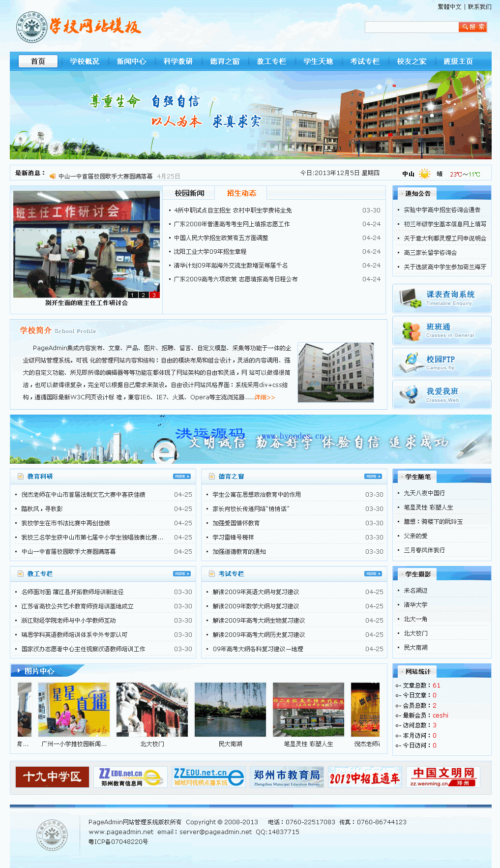Open 班级主页 navigation item

(x=458, y=61)
